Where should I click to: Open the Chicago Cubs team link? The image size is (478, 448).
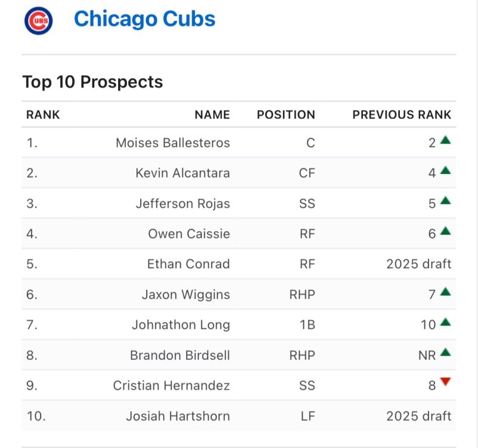click(144, 19)
